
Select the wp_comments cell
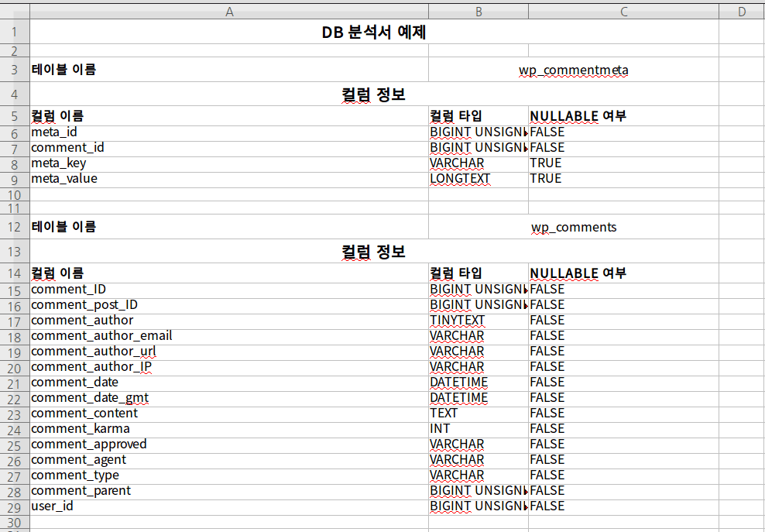point(573,227)
